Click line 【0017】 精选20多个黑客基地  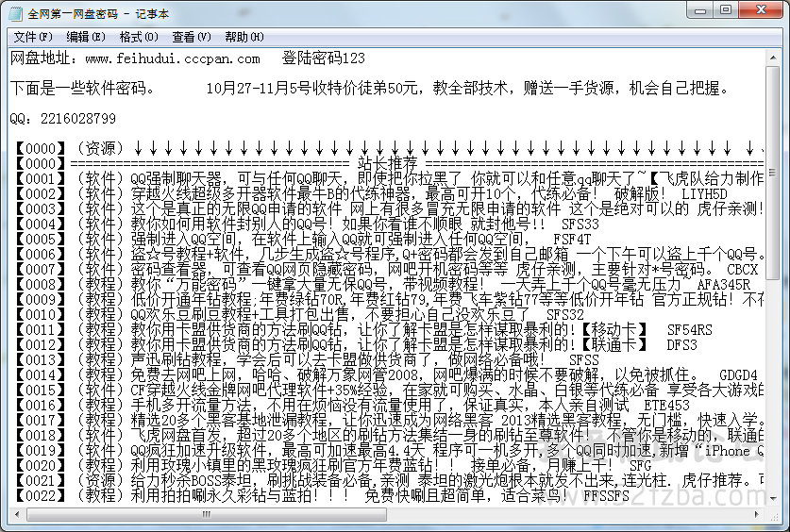click(388, 421)
